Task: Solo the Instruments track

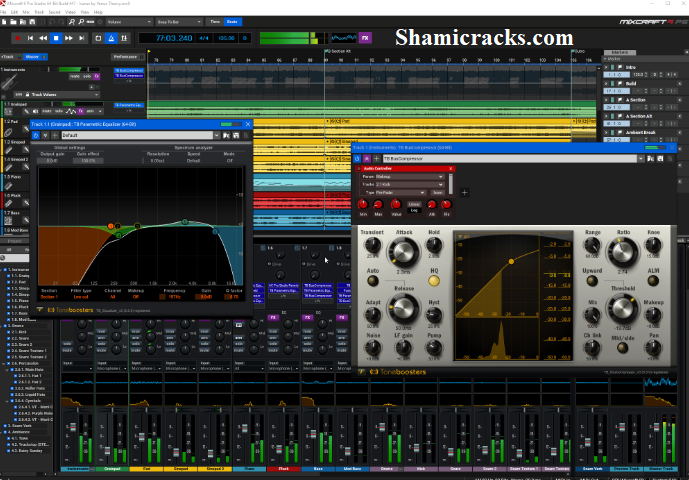Action: pyautogui.click(x=87, y=76)
